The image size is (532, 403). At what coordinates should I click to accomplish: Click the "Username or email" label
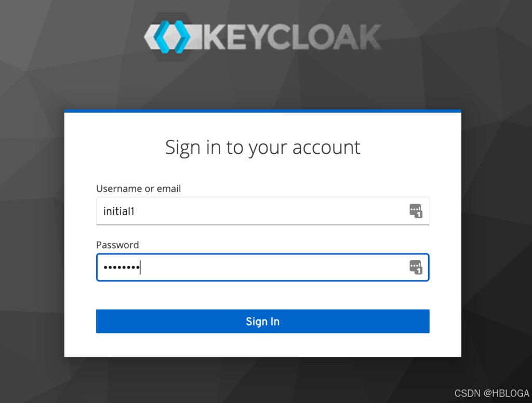click(138, 189)
